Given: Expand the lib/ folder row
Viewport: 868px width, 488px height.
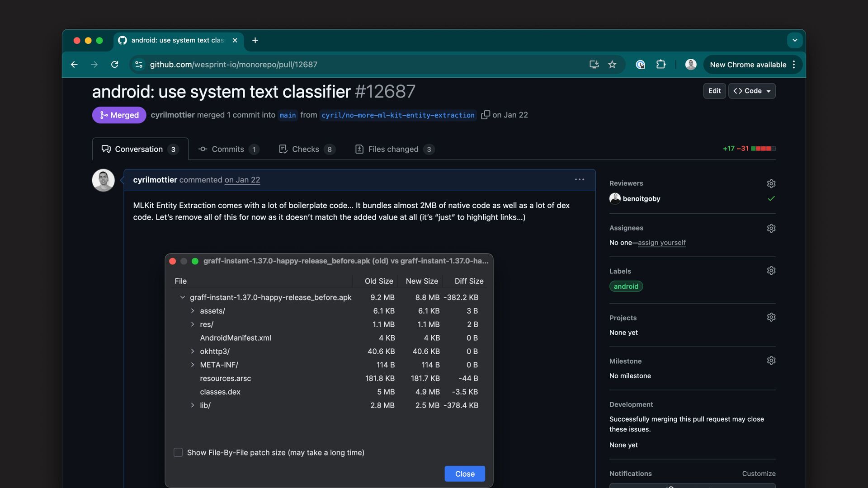Looking at the screenshot, I should [x=193, y=405].
